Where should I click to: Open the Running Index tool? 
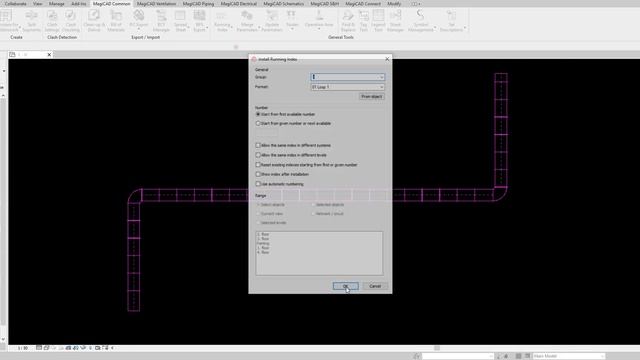[222, 21]
